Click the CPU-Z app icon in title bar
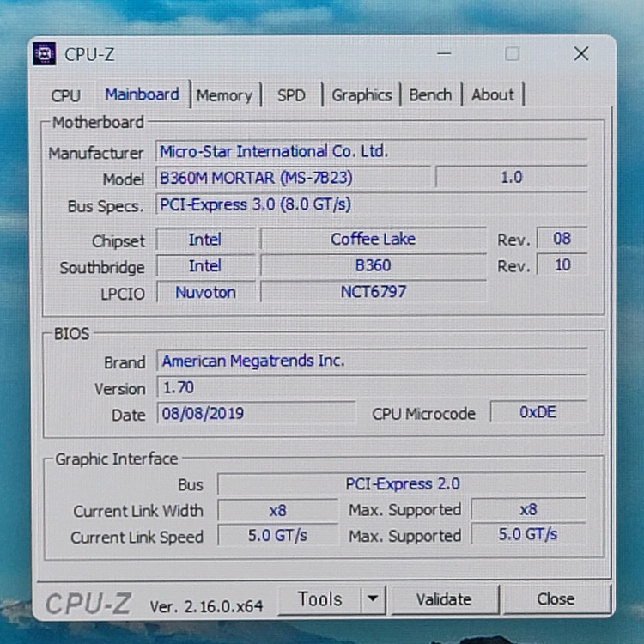The image size is (644, 644). (45, 54)
